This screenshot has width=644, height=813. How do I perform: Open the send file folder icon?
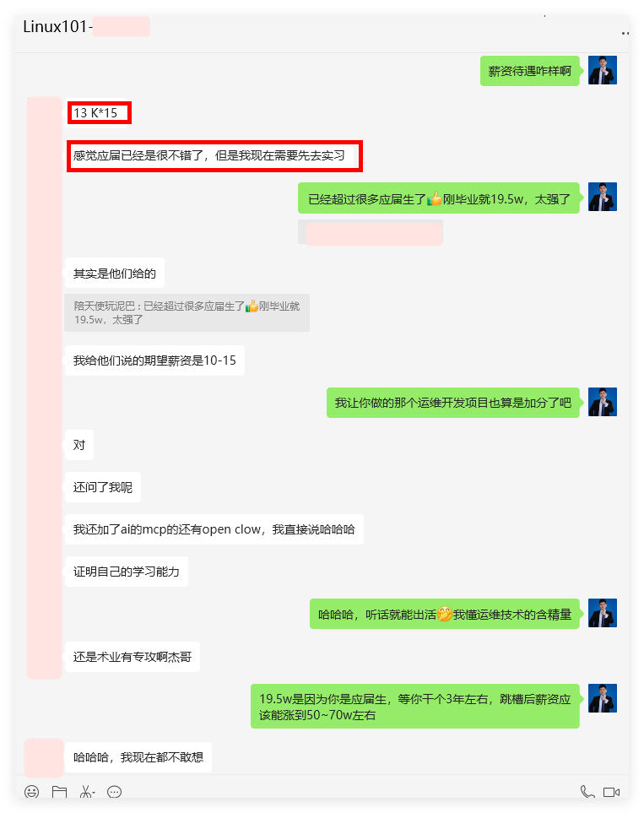[x=59, y=792]
